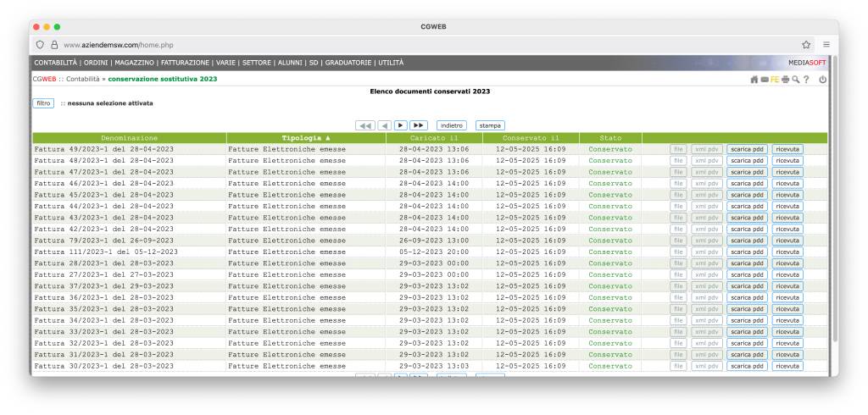The height and width of the screenshot is (415, 868).
Task: Open search with the magnifier icon
Action: [795, 79]
